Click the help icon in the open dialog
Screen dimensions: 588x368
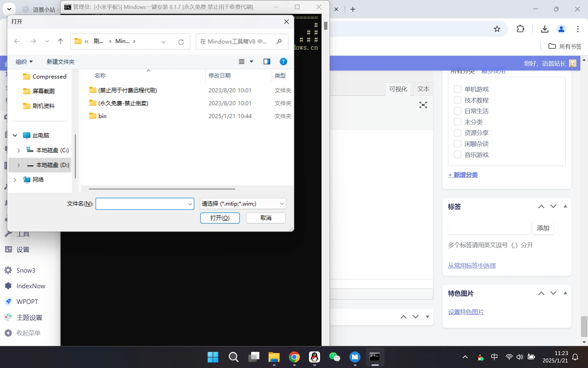[x=283, y=61]
